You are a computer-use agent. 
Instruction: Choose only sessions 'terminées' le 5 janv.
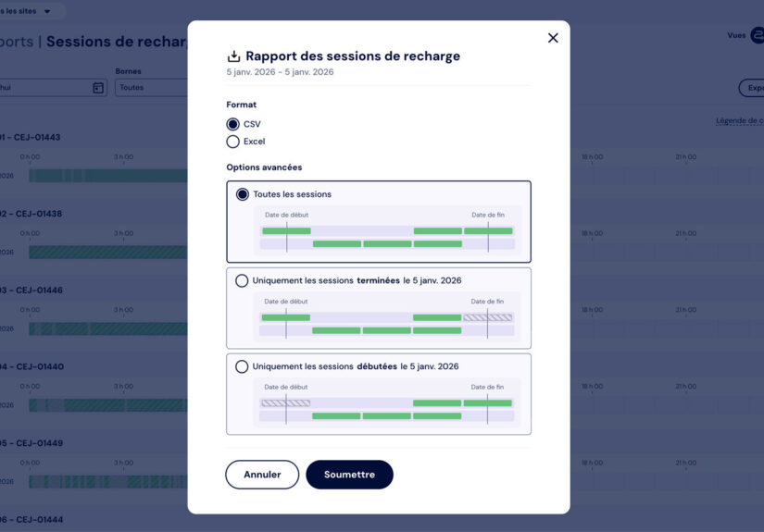pos(242,281)
